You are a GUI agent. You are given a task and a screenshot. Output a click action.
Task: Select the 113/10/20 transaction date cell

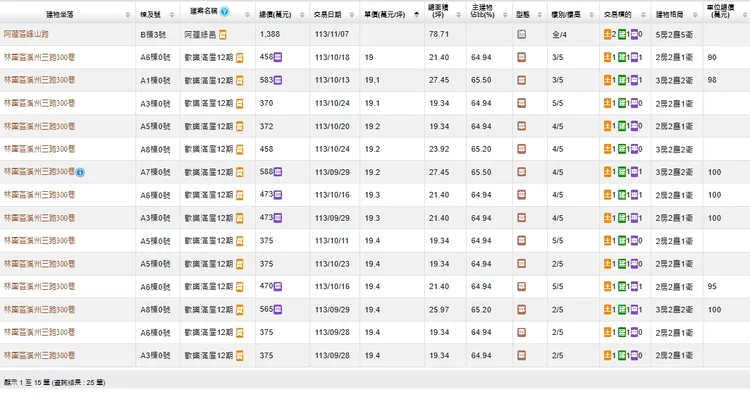pyautogui.click(x=332, y=126)
